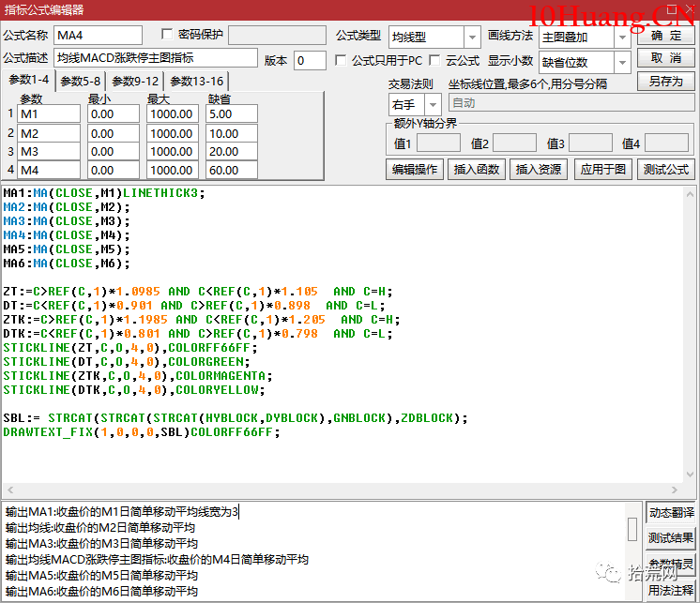Click M3's minimum 0.00 field
Screen dimensions: 700x603
click(x=114, y=152)
